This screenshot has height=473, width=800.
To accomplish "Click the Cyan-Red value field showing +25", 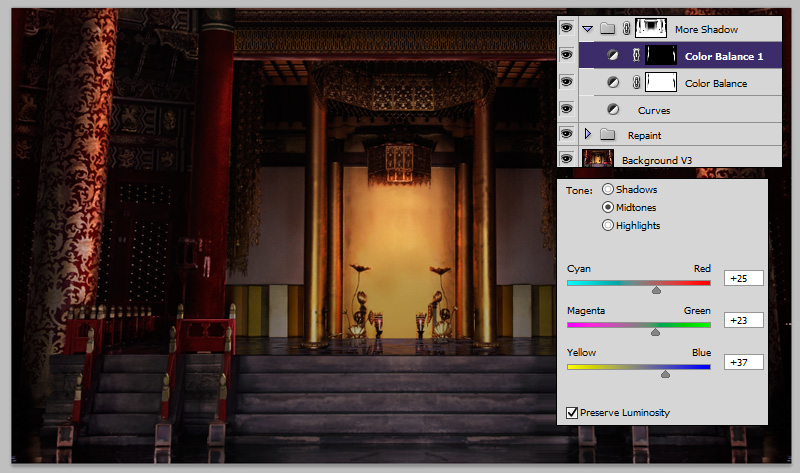I will click(743, 278).
